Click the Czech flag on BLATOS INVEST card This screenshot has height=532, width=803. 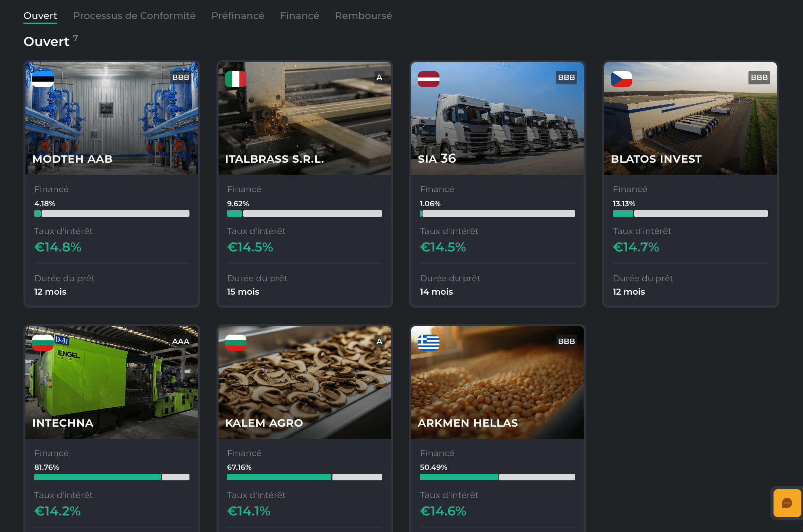(x=621, y=79)
